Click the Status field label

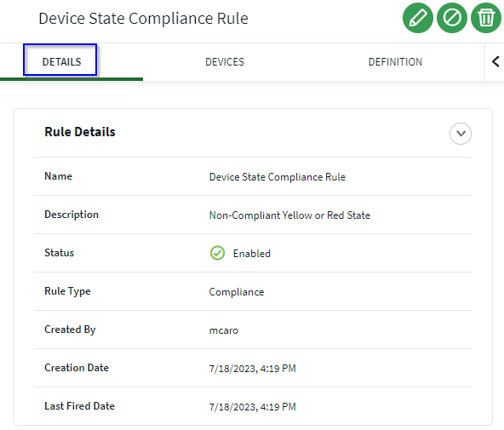59,253
